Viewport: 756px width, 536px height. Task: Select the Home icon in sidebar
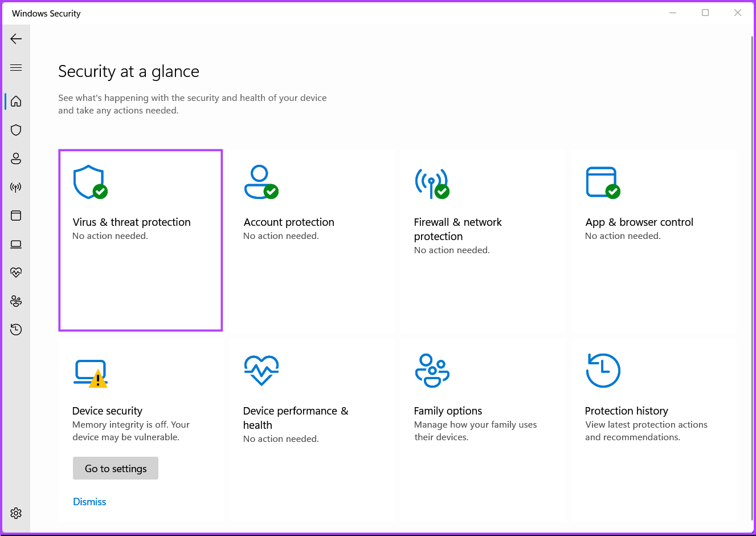pos(16,101)
